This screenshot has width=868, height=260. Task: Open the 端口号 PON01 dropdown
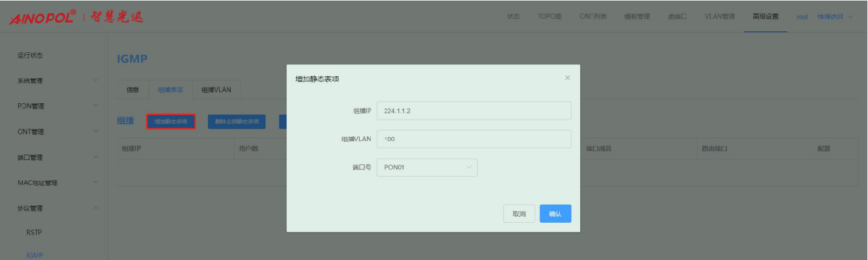[426, 168]
